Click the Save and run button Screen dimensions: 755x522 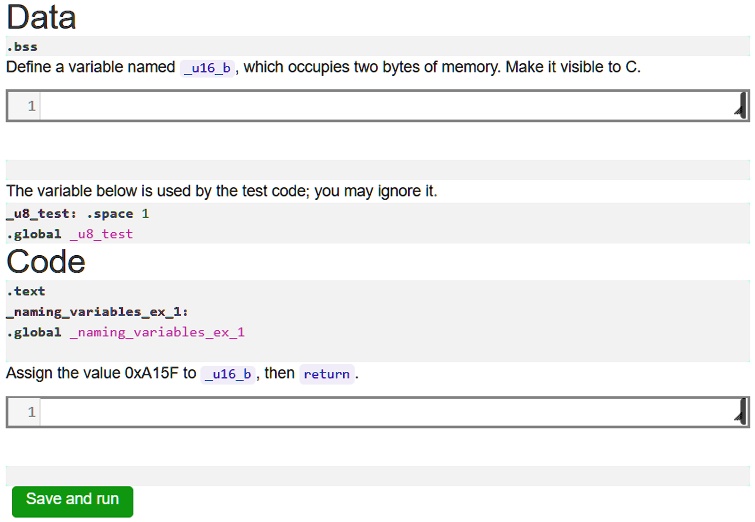72,501
